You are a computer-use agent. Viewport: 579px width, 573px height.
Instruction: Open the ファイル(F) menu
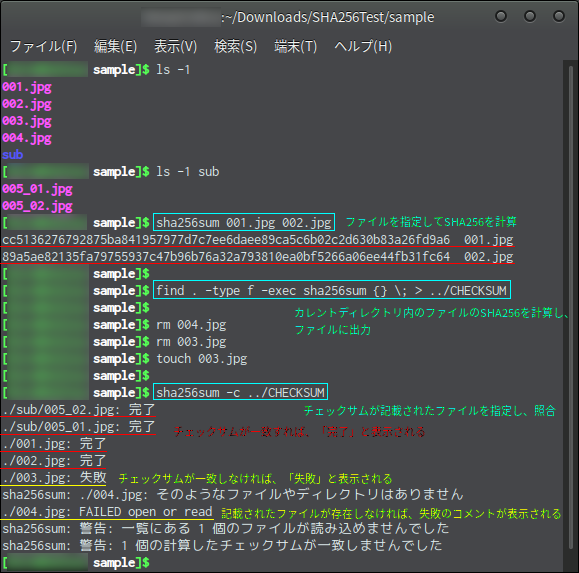pyautogui.click(x=44, y=47)
